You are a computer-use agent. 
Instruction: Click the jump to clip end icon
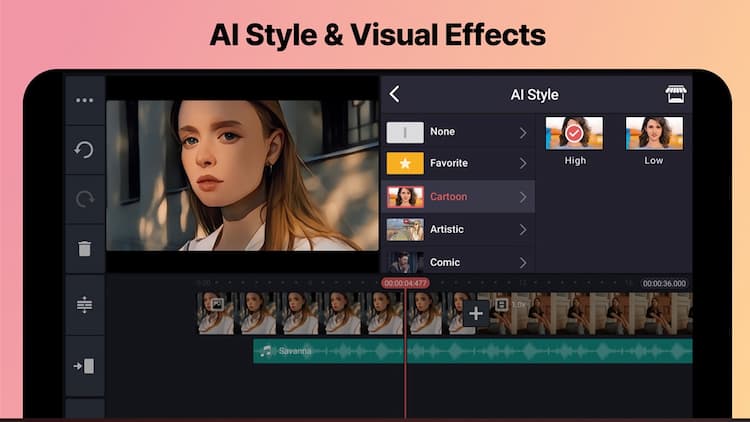coord(84,366)
